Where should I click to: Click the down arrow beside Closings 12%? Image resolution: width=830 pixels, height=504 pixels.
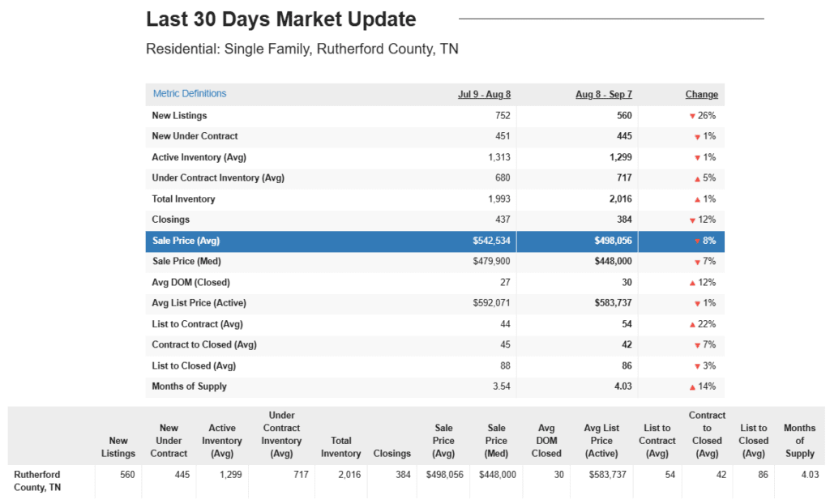[x=692, y=220]
